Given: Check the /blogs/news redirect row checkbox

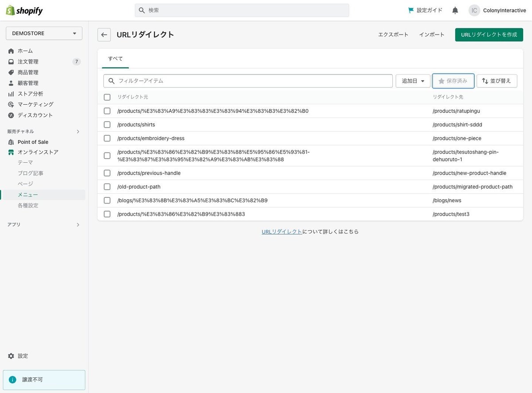Looking at the screenshot, I should (107, 200).
